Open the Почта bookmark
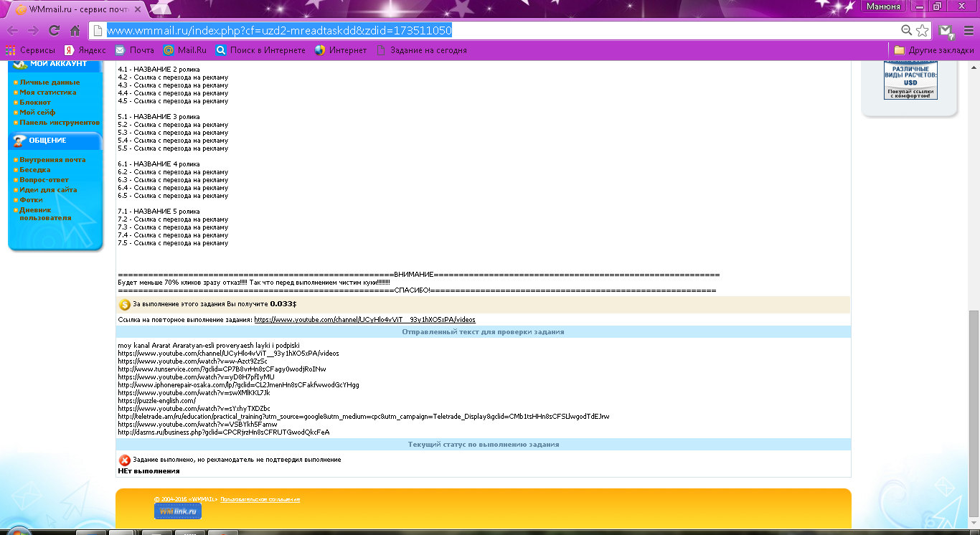The width and height of the screenshot is (980, 535). point(135,50)
